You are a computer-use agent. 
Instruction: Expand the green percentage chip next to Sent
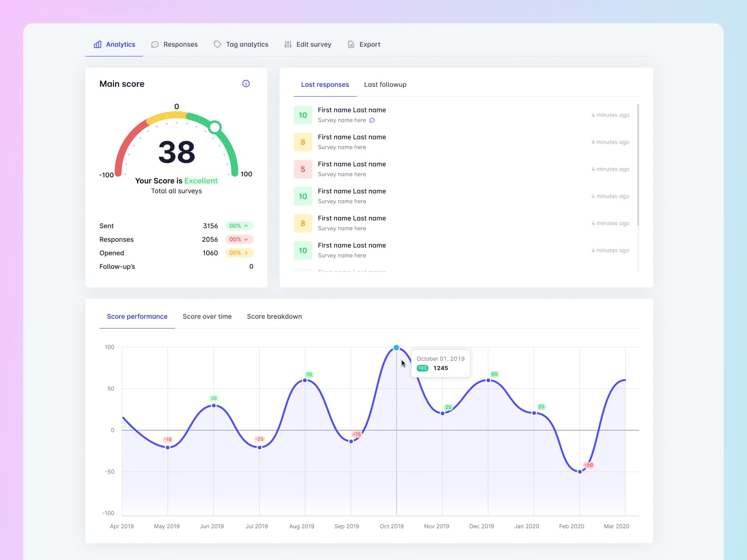click(239, 225)
